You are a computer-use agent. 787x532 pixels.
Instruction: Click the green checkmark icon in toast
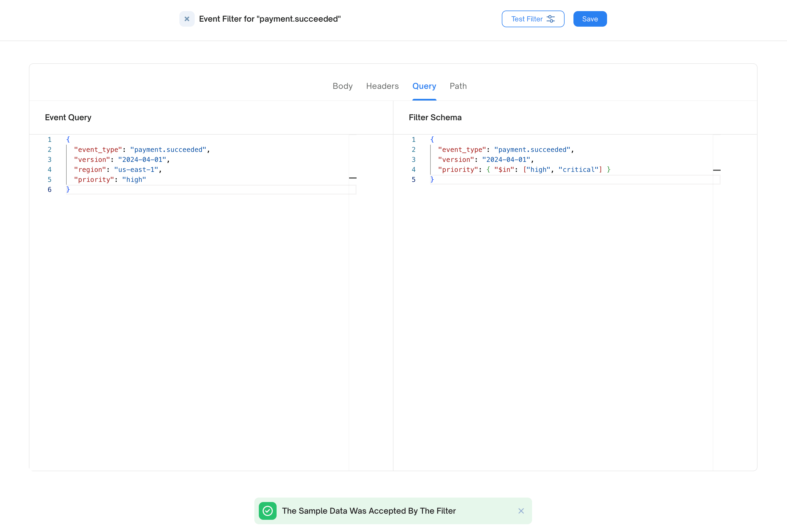tap(267, 511)
